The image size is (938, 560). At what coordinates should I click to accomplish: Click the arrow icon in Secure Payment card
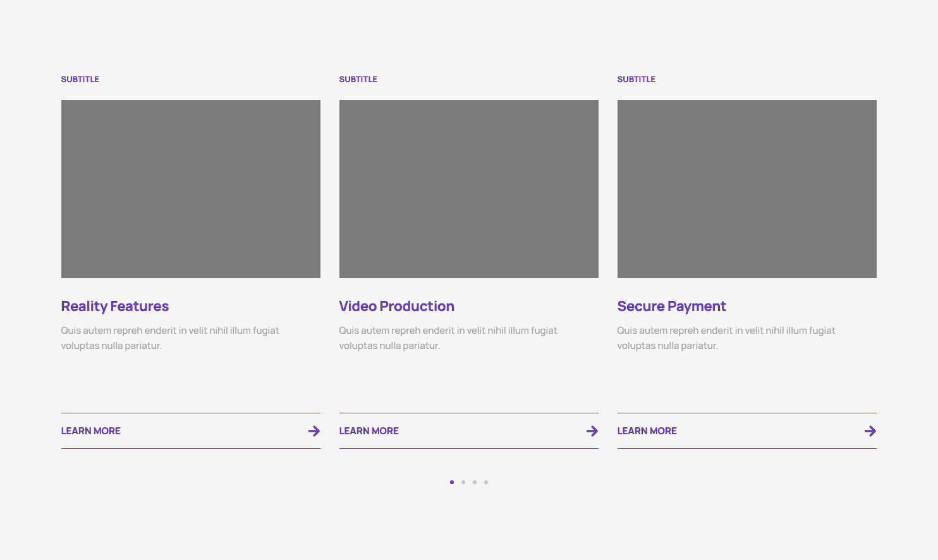pos(870,431)
